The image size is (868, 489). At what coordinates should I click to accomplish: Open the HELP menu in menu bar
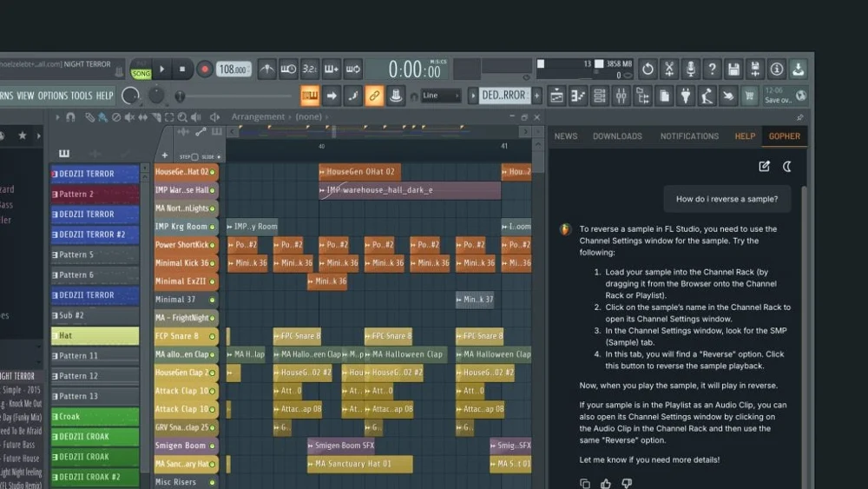[105, 96]
